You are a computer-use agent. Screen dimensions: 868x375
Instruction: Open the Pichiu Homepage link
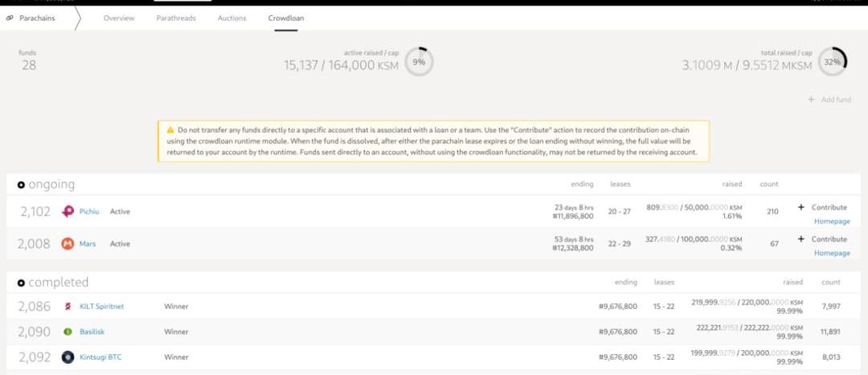[x=832, y=221]
